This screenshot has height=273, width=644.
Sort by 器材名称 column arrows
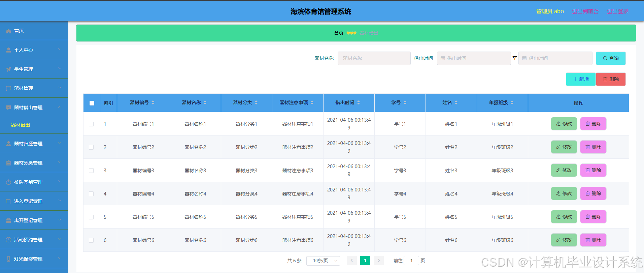[205, 102]
